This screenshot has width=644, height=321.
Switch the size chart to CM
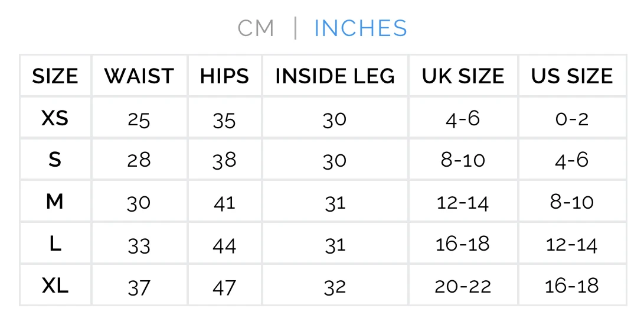[256, 28]
